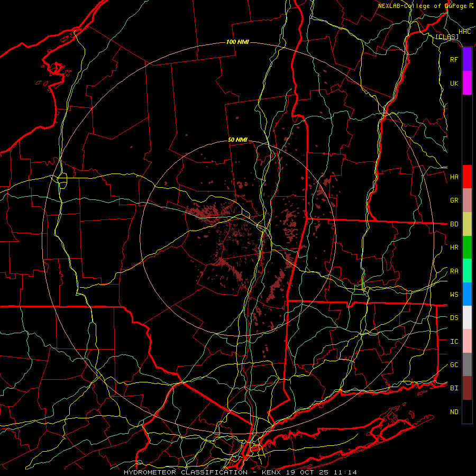The image size is (476, 476).
Task: Select the light pink IC swatch
Action: click(x=467, y=341)
